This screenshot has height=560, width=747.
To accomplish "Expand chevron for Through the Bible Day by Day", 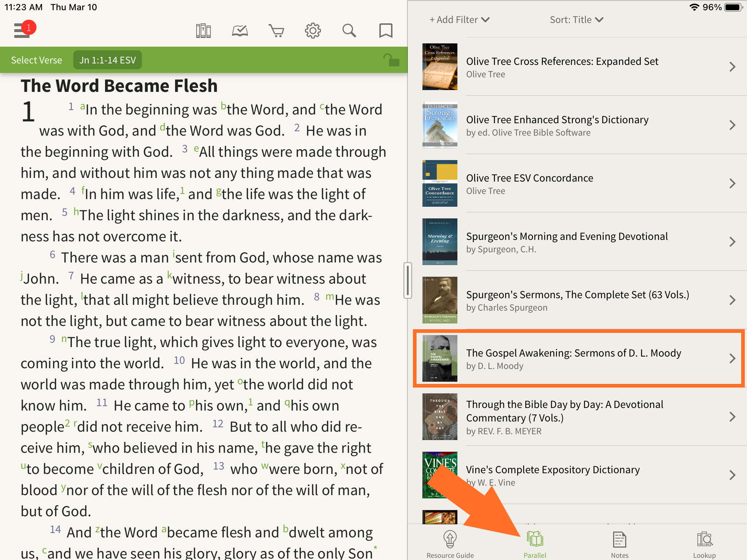I will tap(732, 417).
